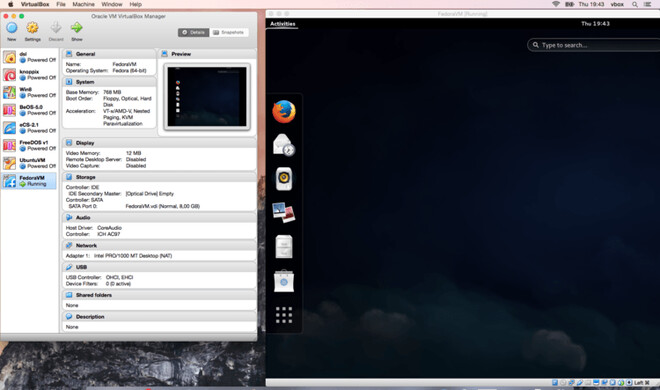Click the network indicator in VM status bar
The width and height of the screenshot is (660, 390).
coord(571,382)
